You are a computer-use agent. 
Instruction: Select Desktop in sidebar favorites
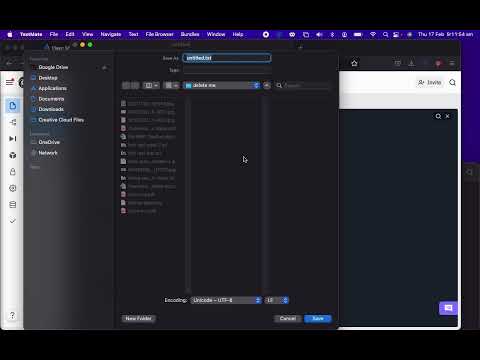click(x=48, y=78)
